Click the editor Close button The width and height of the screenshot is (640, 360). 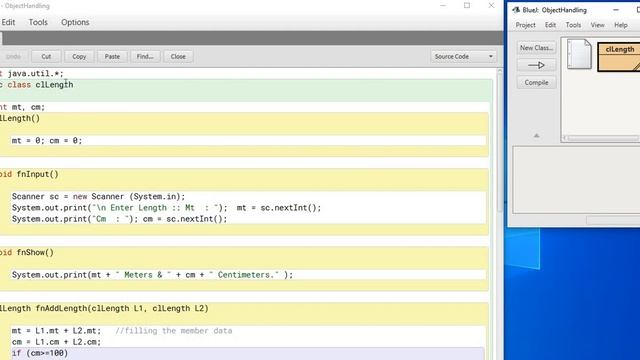178,57
